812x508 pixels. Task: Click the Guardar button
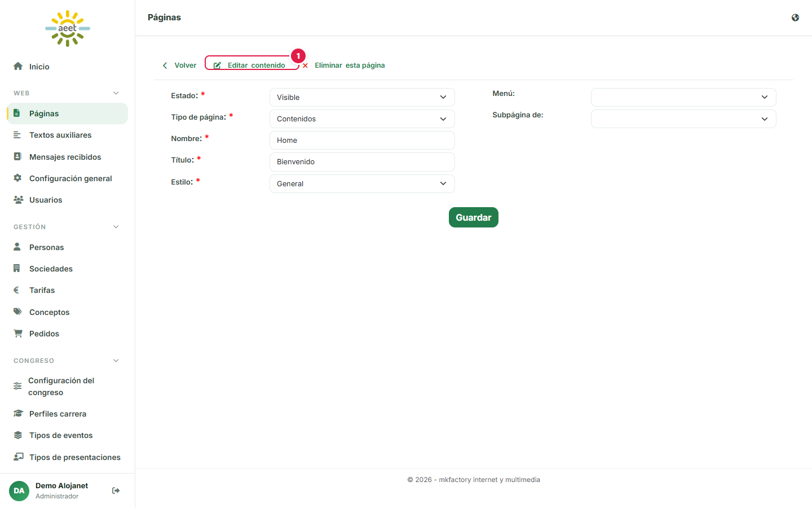pyautogui.click(x=474, y=217)
